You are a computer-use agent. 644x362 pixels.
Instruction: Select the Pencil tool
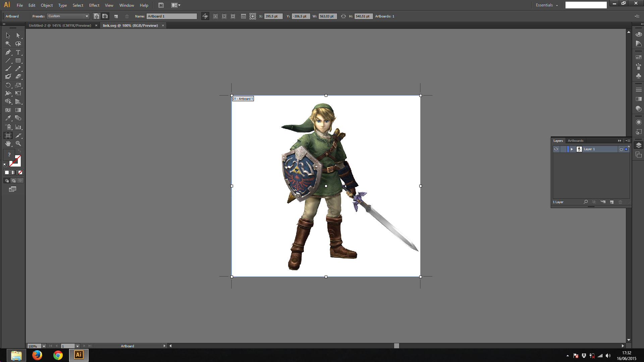coord(18,68)
